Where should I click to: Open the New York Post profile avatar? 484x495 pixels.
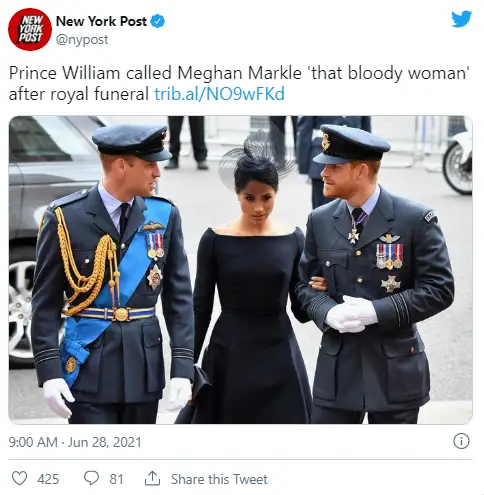click(x=30, y=29)
